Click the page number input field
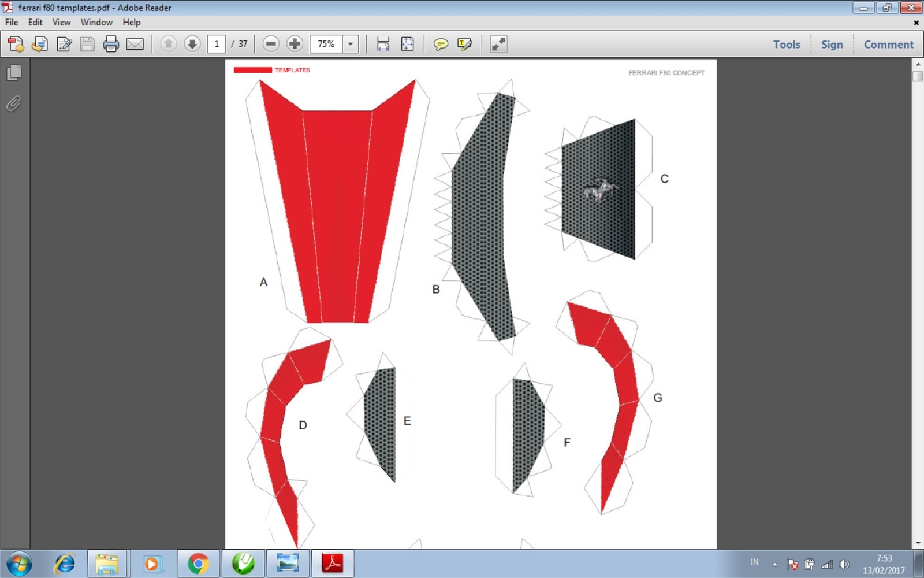The width and height of the screenshot is (924, 578). [217, 43]
